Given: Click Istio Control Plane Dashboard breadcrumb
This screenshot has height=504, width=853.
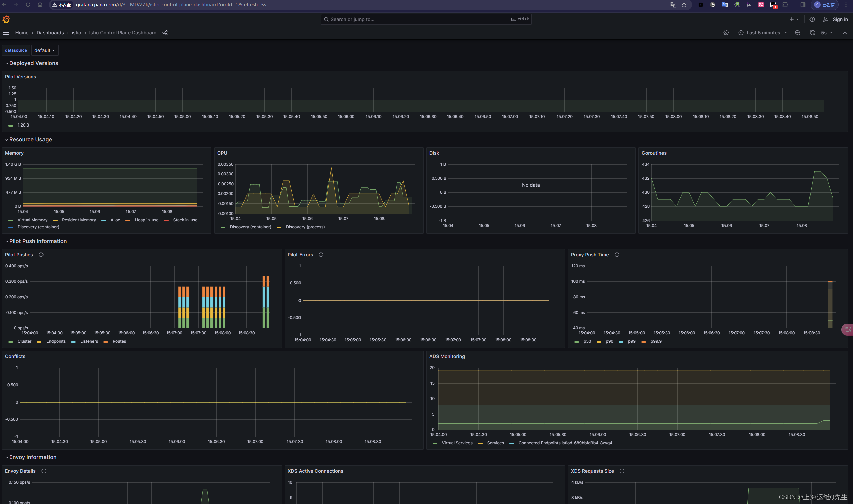Looking at the screenshot, I should 122,33.
